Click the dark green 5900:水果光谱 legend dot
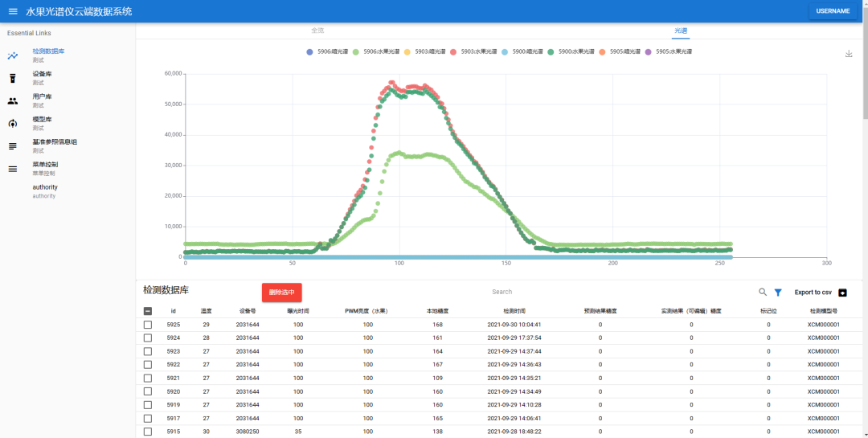Viewport: 868px width, 438px height. [551, 51]
